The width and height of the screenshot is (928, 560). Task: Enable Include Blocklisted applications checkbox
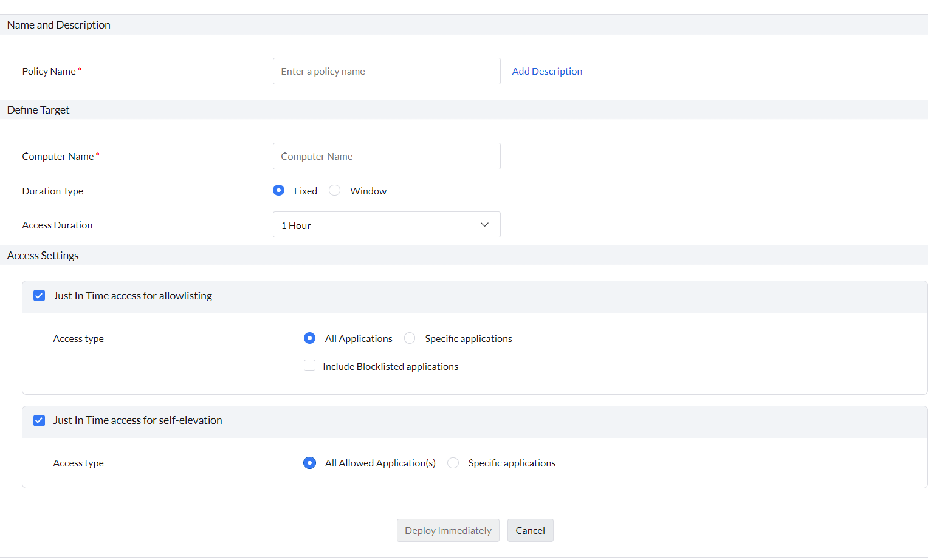tap(310, 366)
